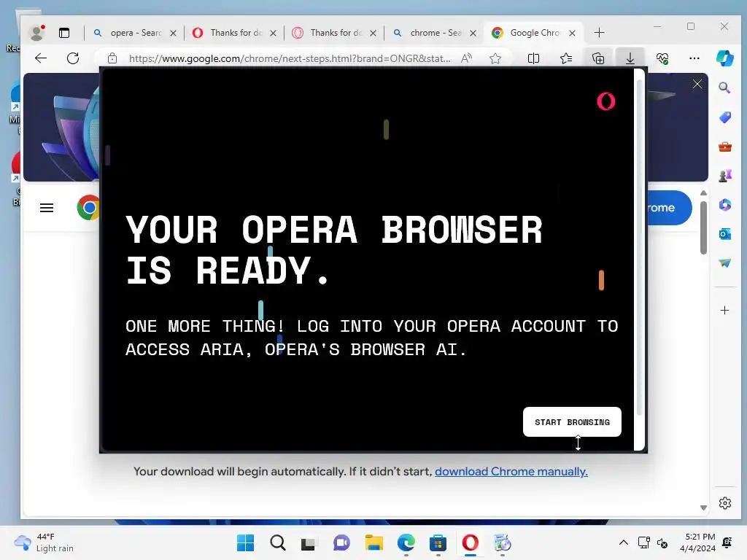Open sidebar Tools briefcase icon

point(724,147)
